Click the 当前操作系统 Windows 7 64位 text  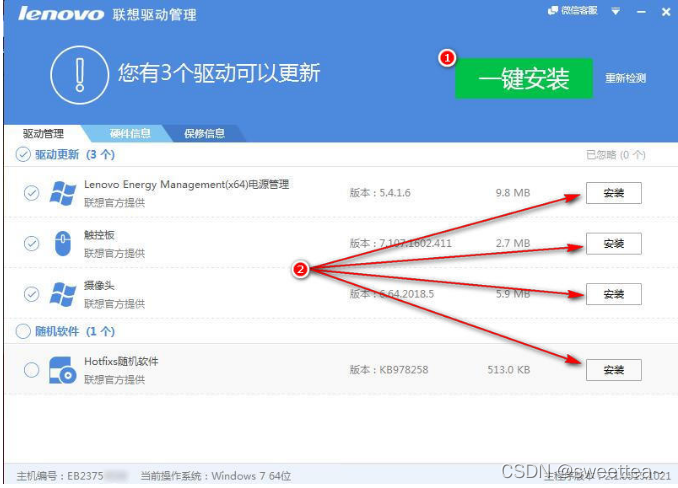[215, 476]
